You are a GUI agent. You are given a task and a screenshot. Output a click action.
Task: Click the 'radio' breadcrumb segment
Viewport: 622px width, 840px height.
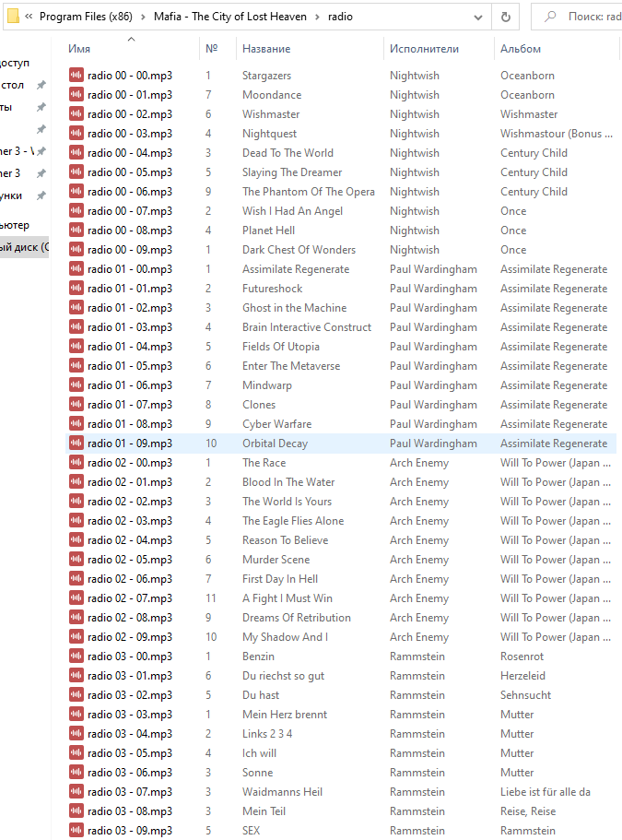[x=340, y=17]
